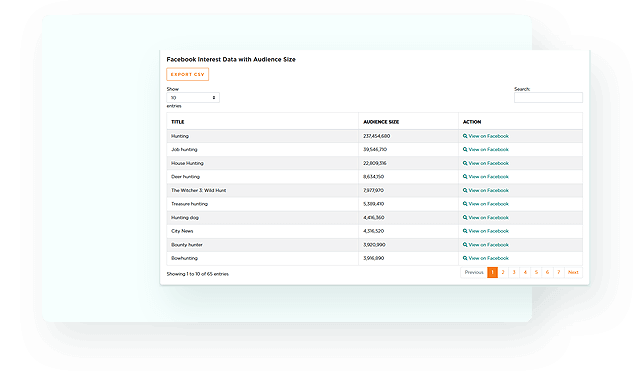Click search icon in Hunting dog row
Image resolution: width=633 pixels, height=371 pixels.
pos(465,218)
